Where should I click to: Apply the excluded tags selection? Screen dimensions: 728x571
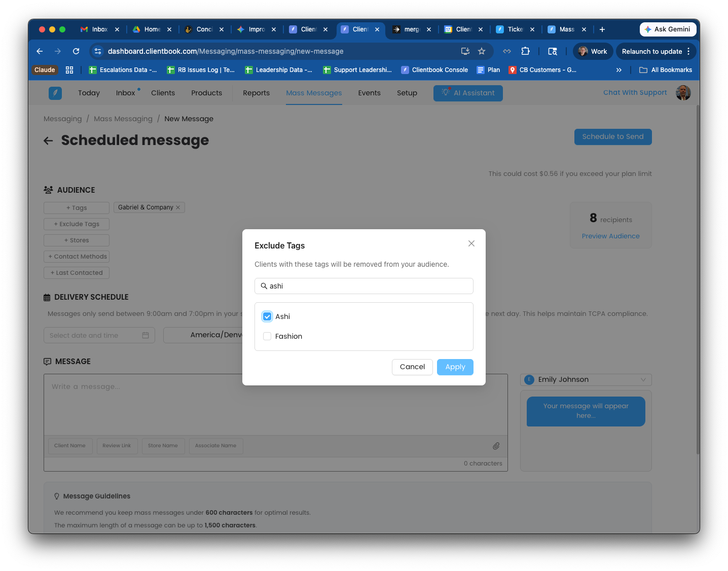[455, 367]
